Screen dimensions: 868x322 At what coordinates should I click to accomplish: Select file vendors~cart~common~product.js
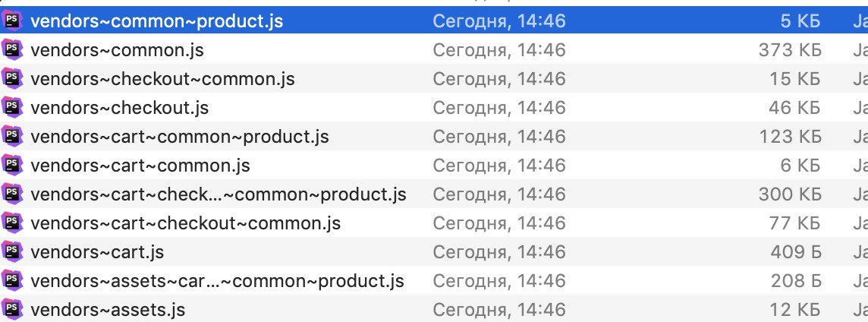(x=179, y=137)
